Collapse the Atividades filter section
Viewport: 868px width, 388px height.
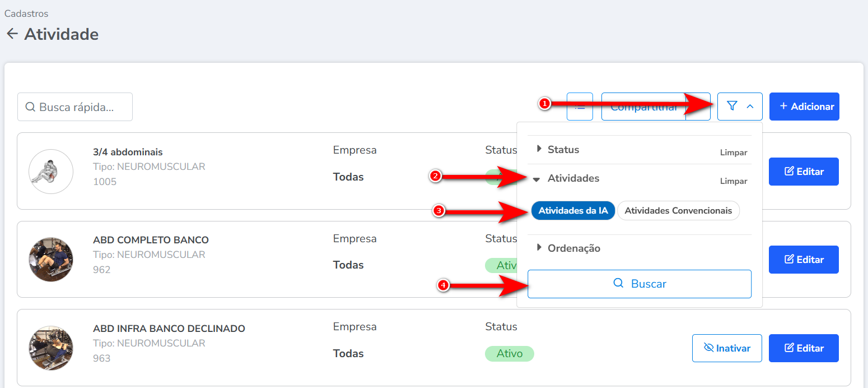572,178
